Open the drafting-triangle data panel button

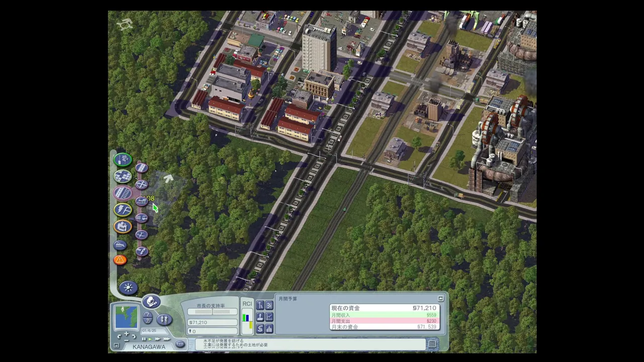[x=260, y=305]
